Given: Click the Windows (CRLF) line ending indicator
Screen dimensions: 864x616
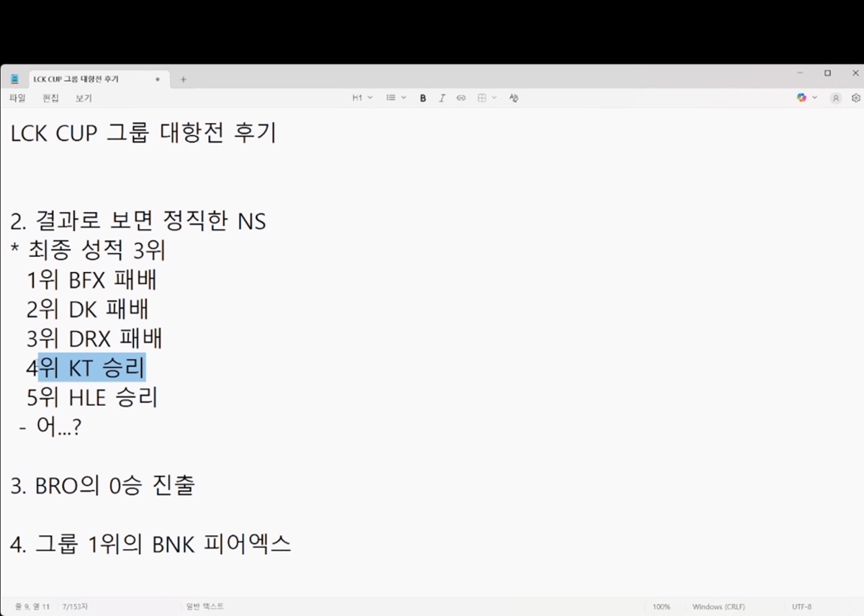Looking at the screenshot, I should click(x=719, y=607).
